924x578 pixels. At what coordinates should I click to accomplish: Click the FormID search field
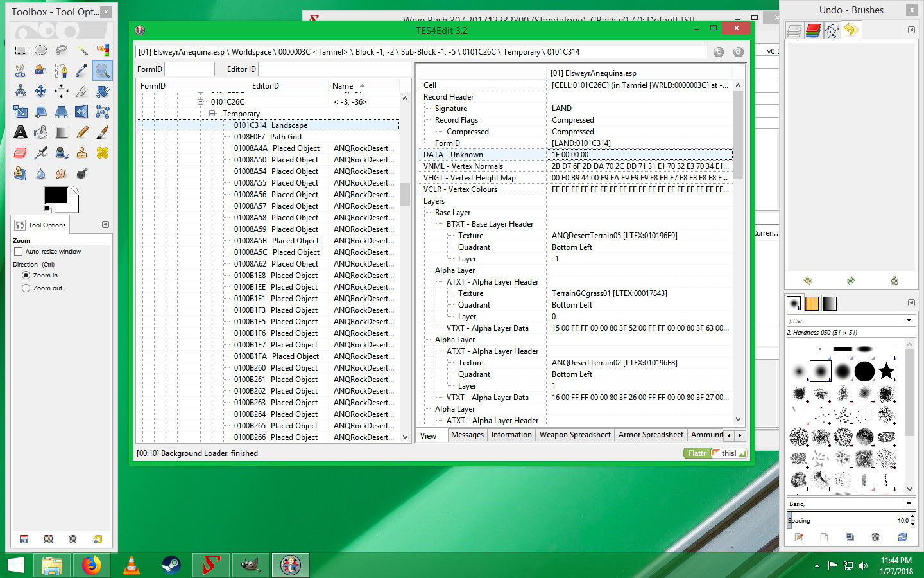tap(190, 69)
